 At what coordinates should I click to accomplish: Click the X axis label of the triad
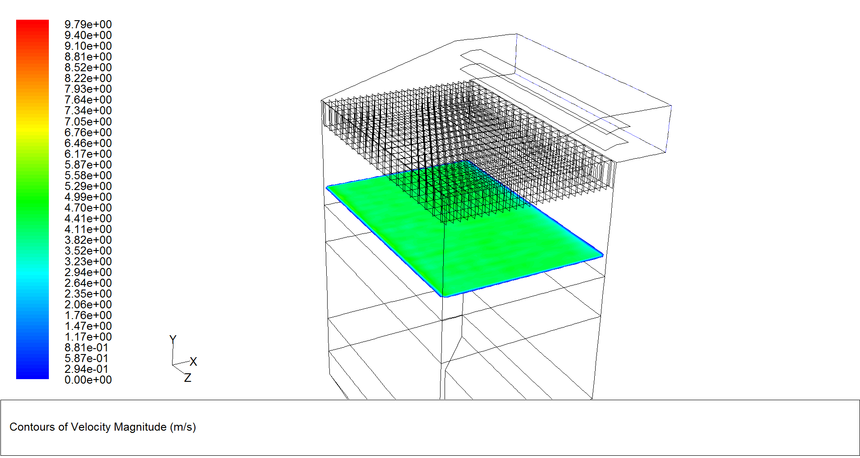pos(193,361)
